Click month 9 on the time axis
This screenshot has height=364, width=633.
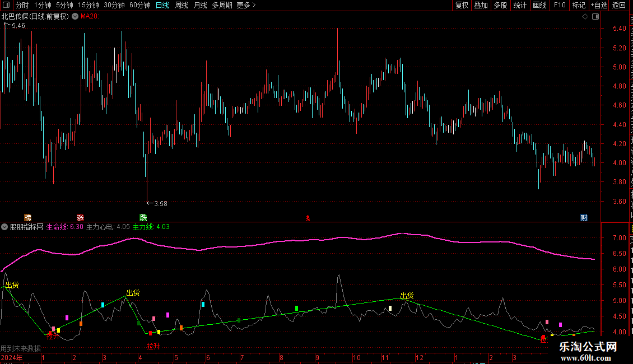coord(317,357)
